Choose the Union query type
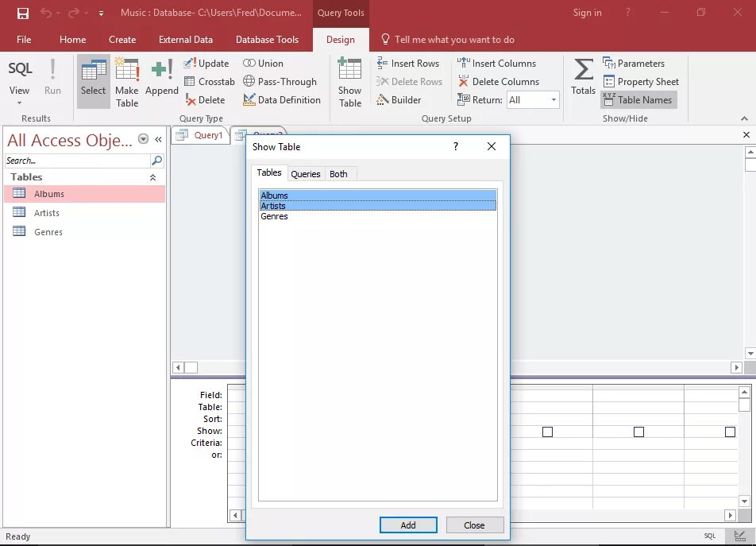 263,64
